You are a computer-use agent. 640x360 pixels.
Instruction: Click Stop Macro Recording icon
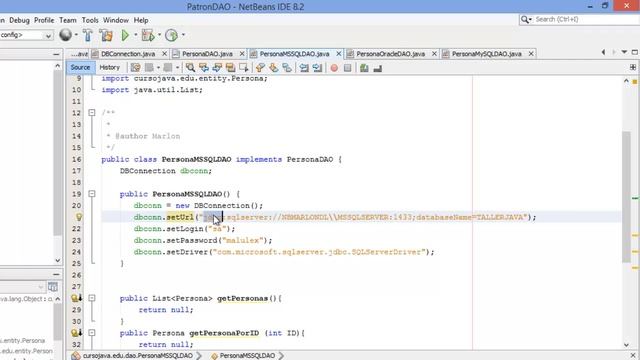point(347,68)
